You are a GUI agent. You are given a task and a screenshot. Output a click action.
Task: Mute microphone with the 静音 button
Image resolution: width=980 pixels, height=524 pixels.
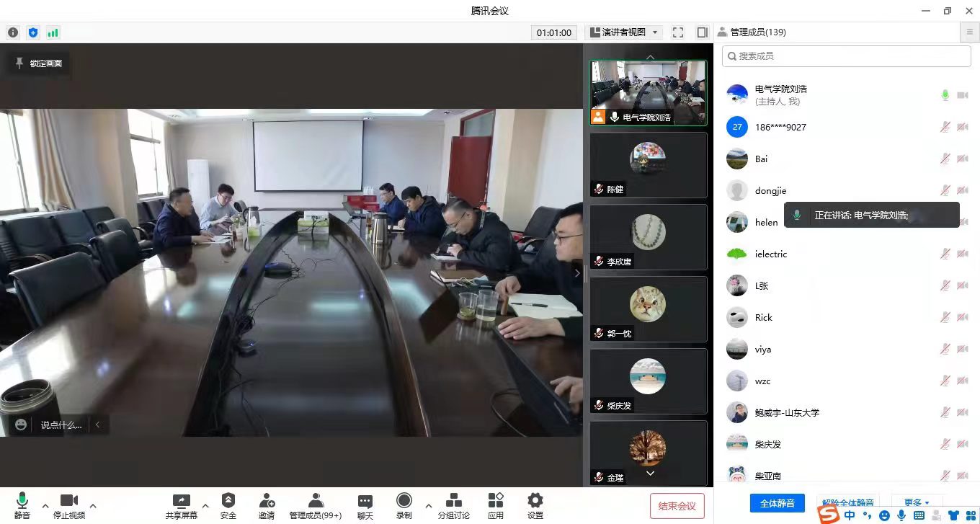[x=22, y=501]
